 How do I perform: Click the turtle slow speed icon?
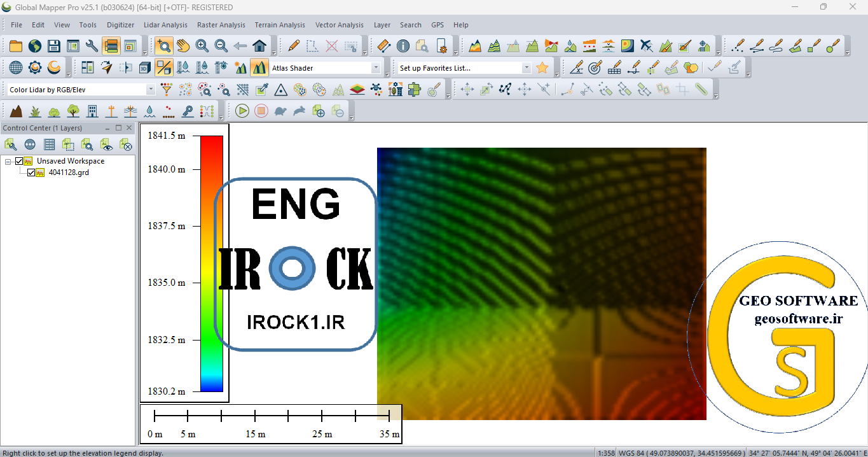(x=280, y=111)
